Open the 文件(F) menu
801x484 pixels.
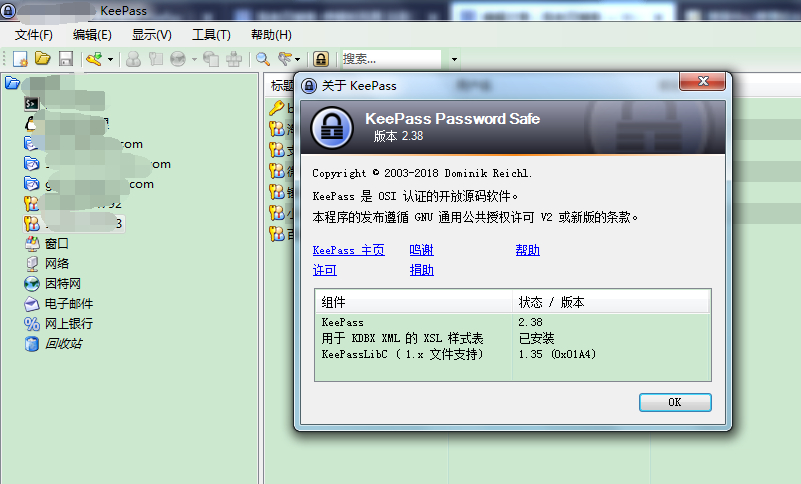click(34, 35)
